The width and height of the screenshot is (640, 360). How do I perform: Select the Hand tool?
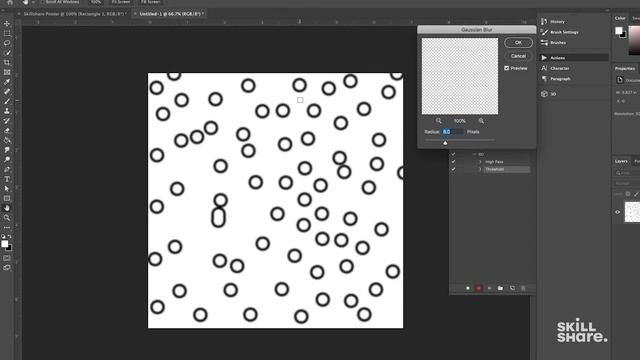coord(7,208)
